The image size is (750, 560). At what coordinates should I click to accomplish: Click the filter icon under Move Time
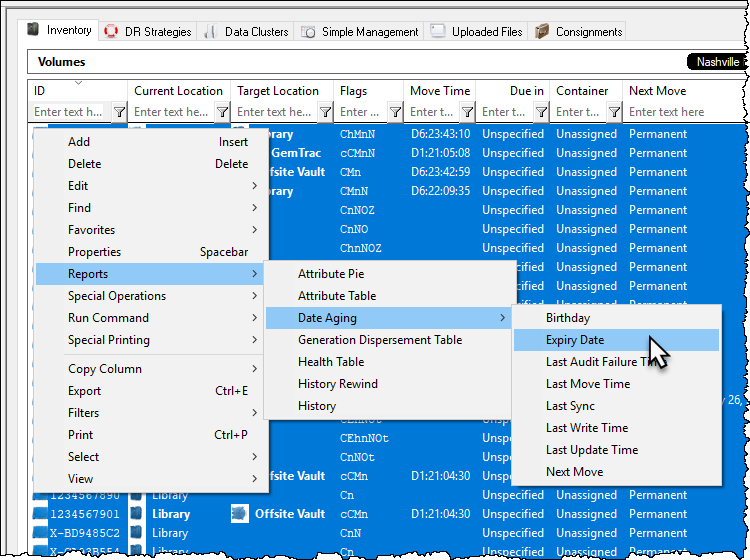[x=467, y=112]
